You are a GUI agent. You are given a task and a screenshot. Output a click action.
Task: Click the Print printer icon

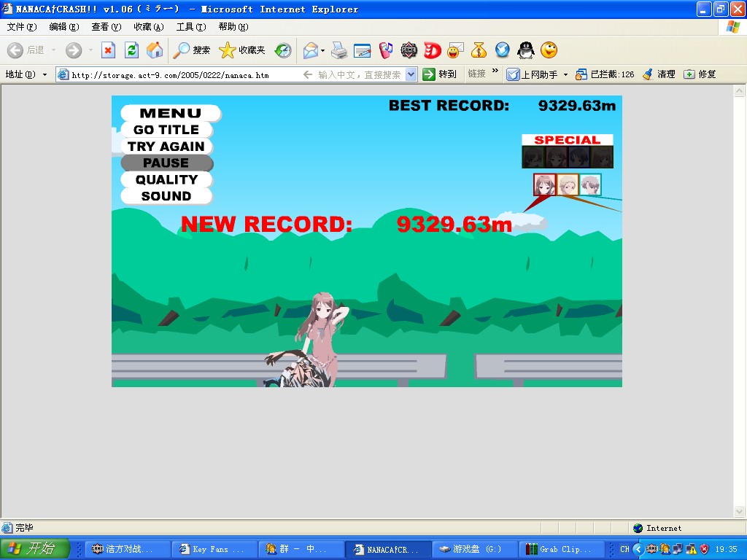click(x=339, y=50)
